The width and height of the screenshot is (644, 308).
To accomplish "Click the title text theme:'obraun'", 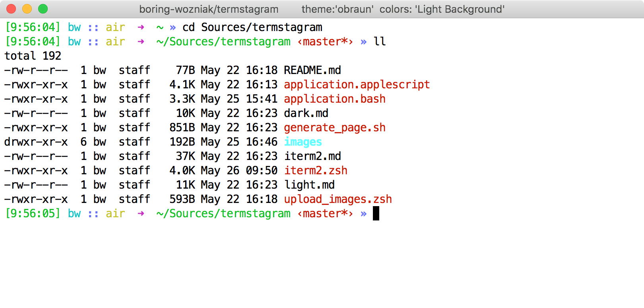I will (x=338, y=9).
